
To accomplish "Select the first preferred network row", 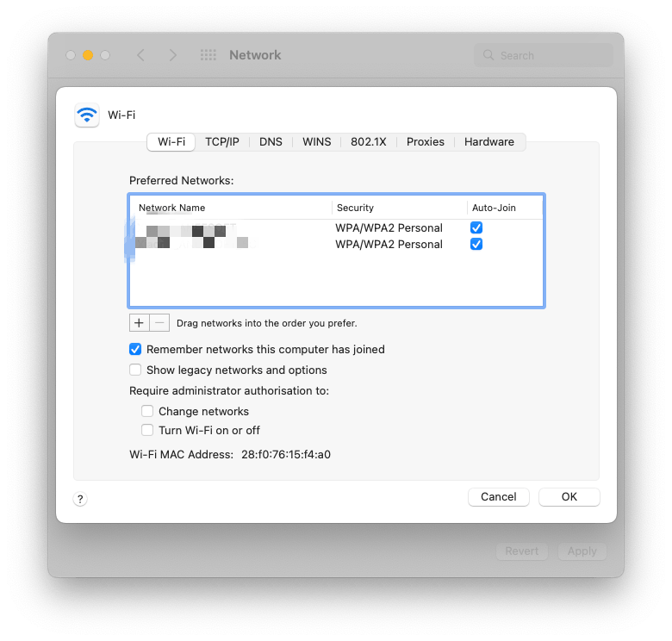I will click(x=336, y=228).
